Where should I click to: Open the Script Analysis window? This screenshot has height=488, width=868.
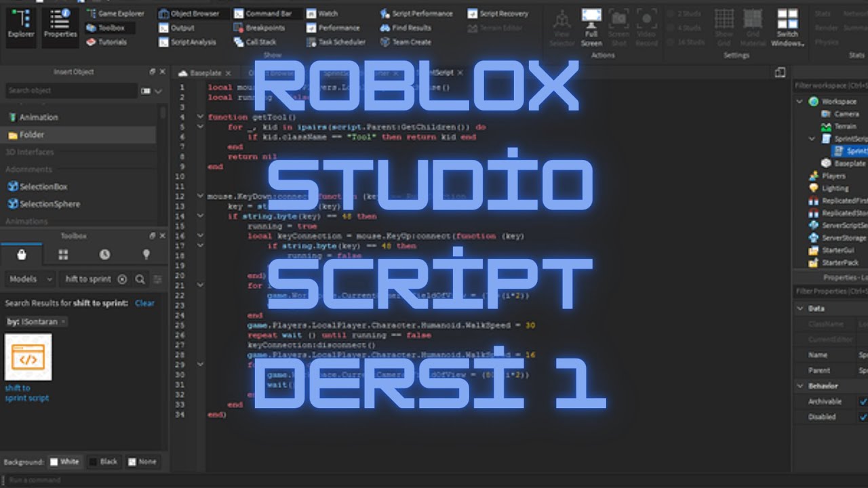click(x=188, y=42)
